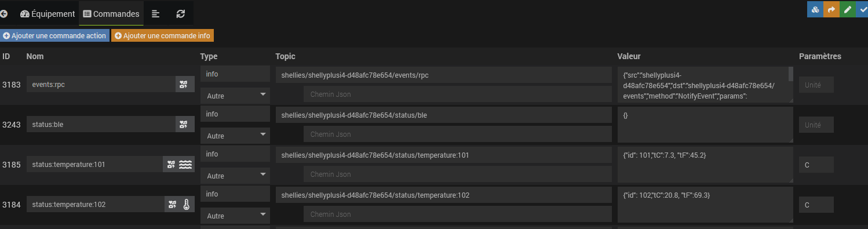Open subtype dropdown for status:ble row
868x229 pixels.
(235, 135)
